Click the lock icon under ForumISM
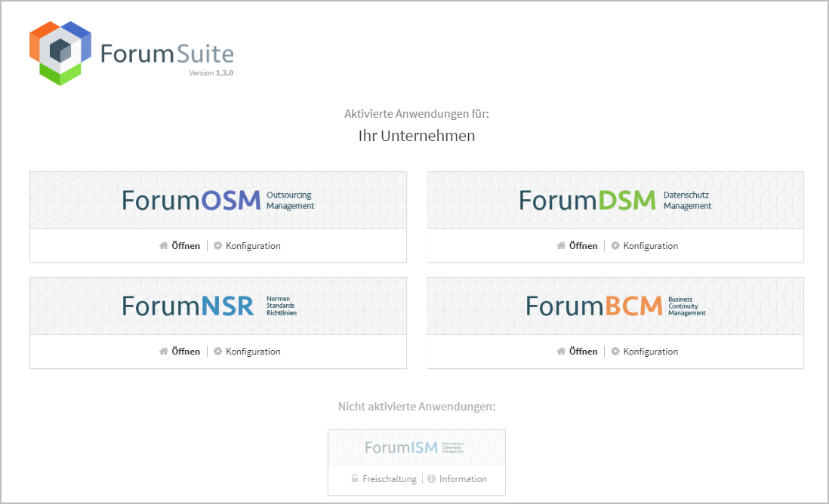829x504 pixels. pyautogui.click(x=355, y=479)
